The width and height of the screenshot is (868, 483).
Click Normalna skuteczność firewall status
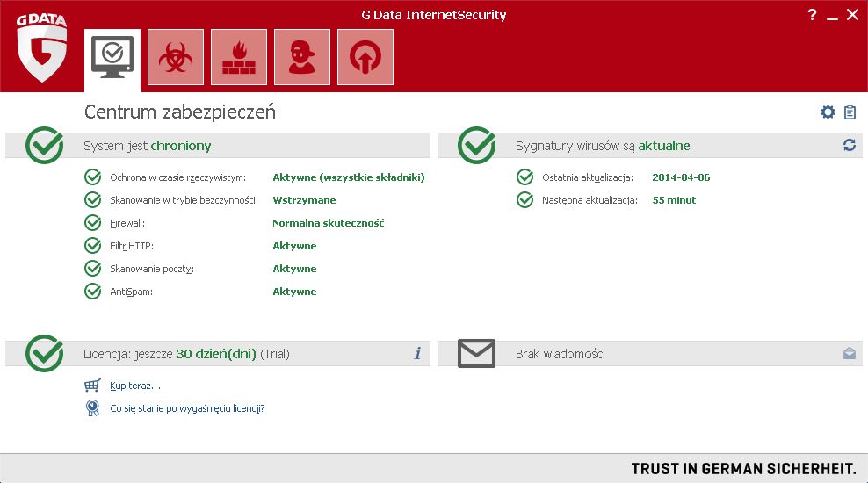329,223
